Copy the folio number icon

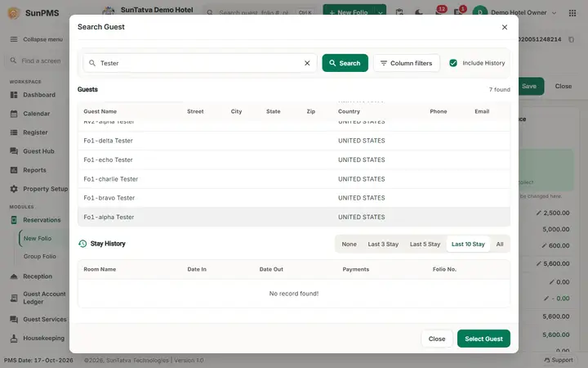[571, 39]
